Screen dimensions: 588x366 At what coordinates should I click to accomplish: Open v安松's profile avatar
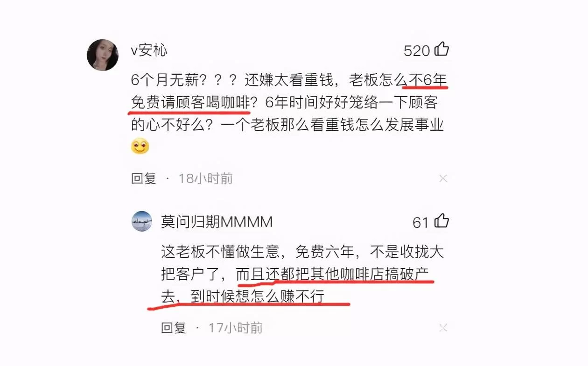coord(103,55)
